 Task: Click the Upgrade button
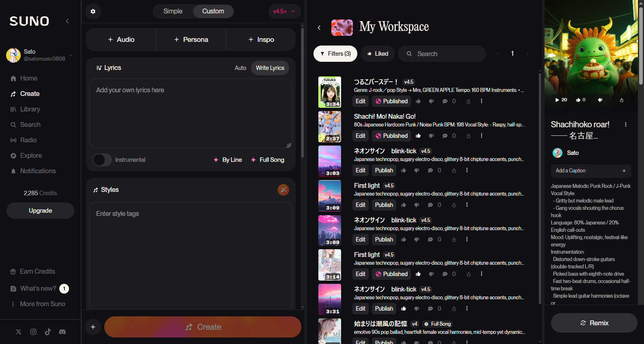(40, 211)
